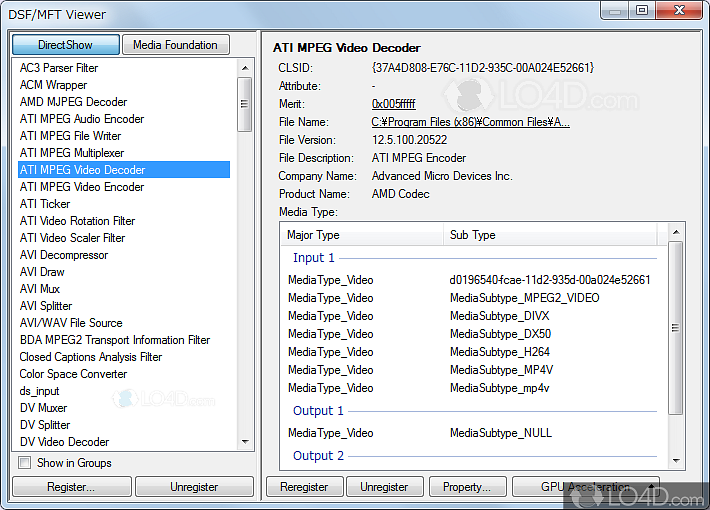The width and height of the screenshot is (710, 510).
Task: Open the File Name path link
Action: (470, 122)
